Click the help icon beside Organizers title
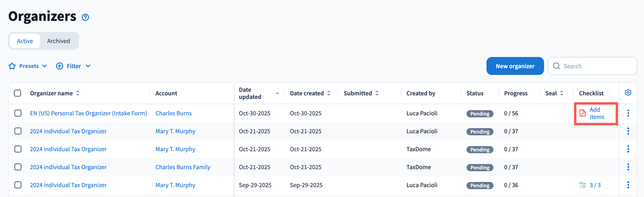This screenshot has width=644, height=197. pos(85,17)
